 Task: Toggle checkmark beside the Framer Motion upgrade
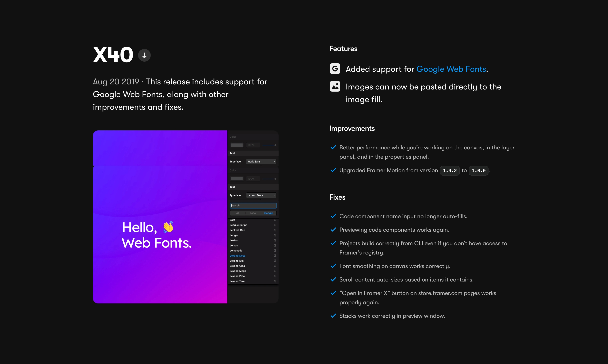pos(333,170)
